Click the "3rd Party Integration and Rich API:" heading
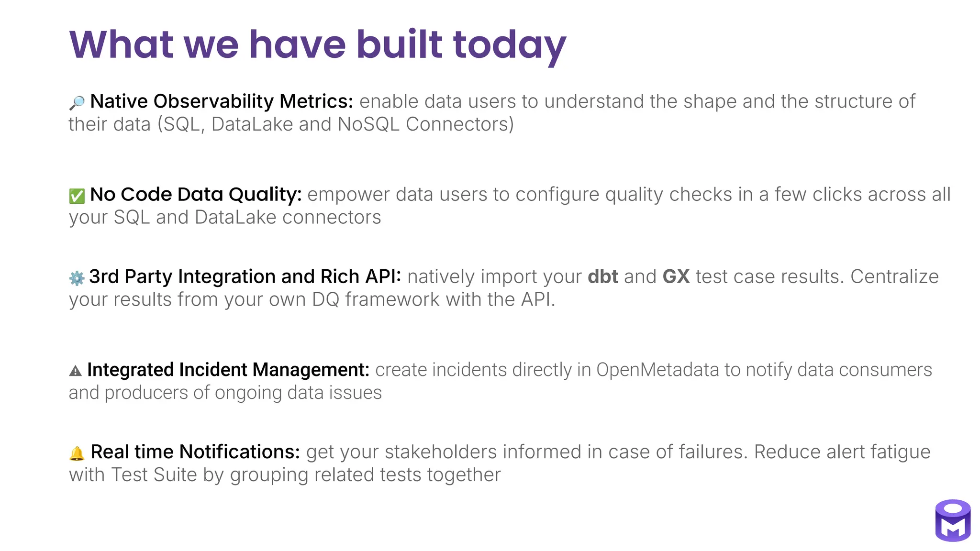The width and height of the screenshot is (980, 551). 245,276
